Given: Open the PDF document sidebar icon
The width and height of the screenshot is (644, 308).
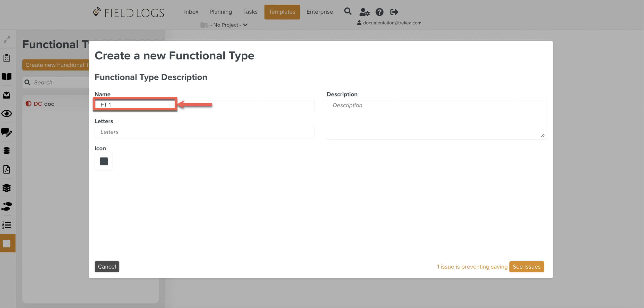Looking at the screenshot, I should point(7,169).
